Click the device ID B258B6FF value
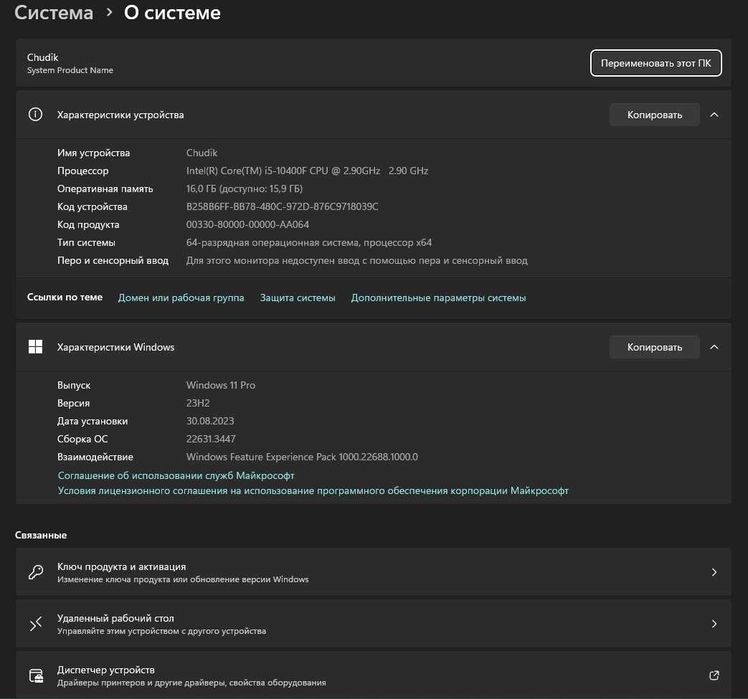 pos(282,207)
